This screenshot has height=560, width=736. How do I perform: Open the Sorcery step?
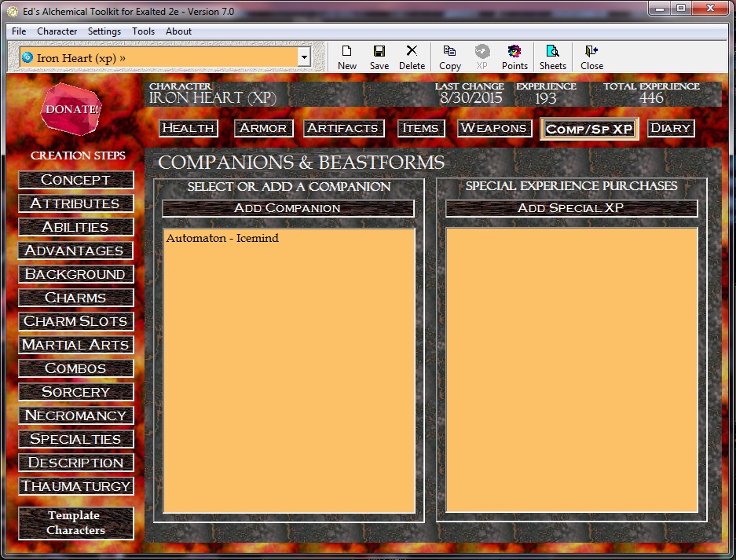[x=75, y=391]
